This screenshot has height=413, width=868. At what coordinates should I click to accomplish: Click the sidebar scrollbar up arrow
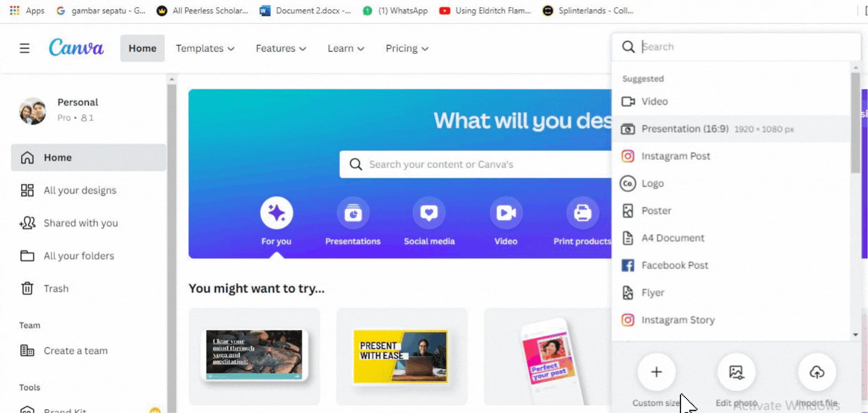(x=171, y=79)
